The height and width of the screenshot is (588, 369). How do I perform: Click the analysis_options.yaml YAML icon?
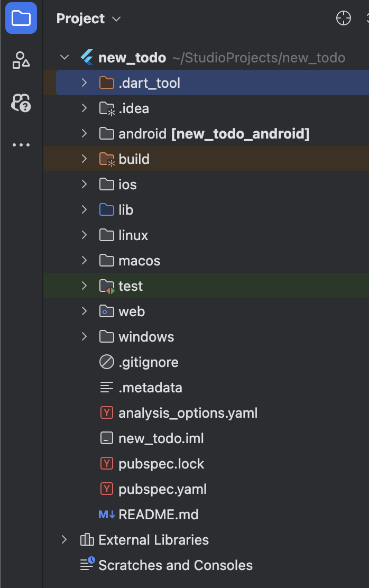point(106,413)
